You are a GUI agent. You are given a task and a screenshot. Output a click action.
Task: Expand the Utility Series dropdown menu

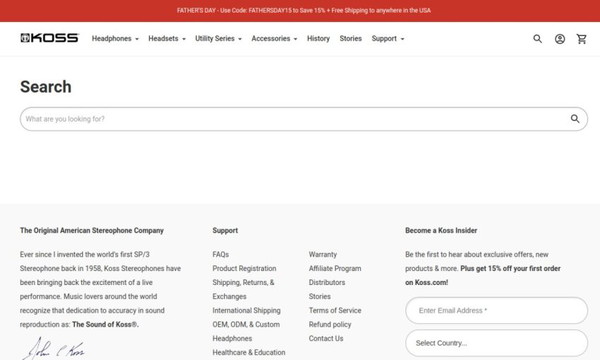coord(218,39)
